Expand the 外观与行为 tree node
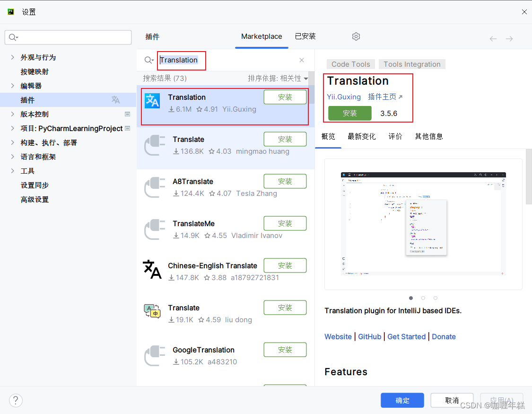532x414 pixels. tap(13, 57)
